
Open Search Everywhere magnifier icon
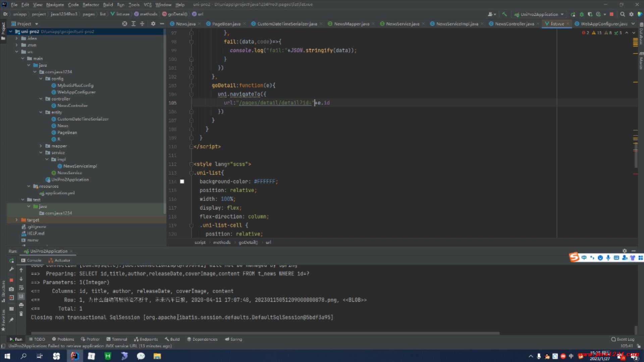pos(623,14)
